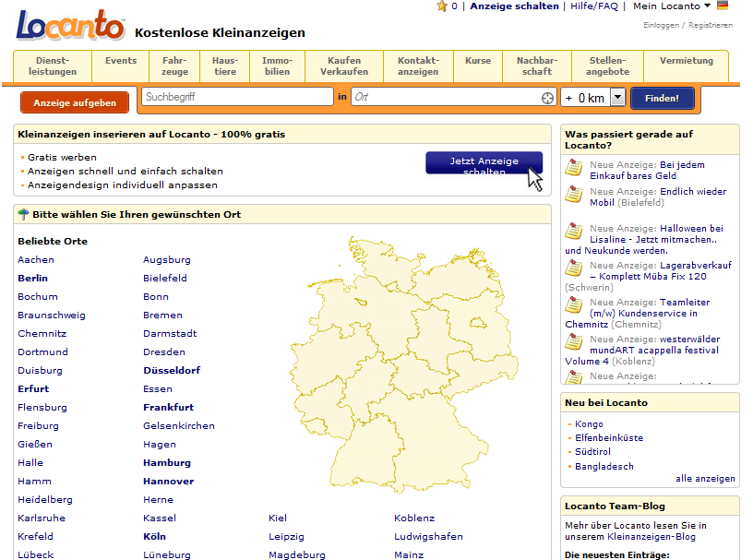Click the Registrieren link
This screenshot has width=753, height=560.
[x=711, y=25]
